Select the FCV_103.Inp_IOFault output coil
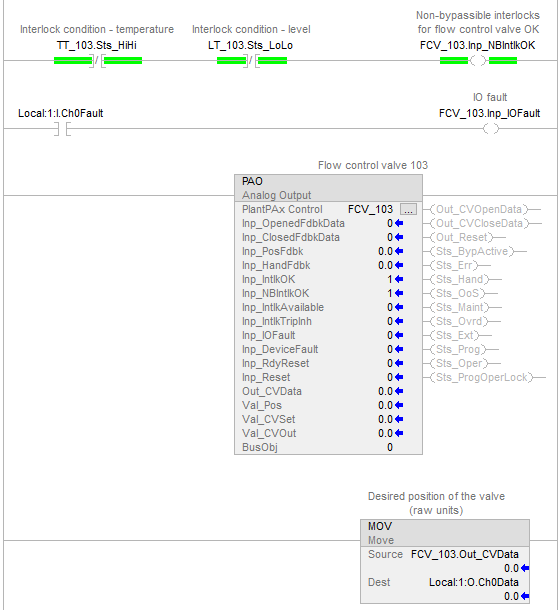This screenshot has width=560, height=610. (491, 129)
